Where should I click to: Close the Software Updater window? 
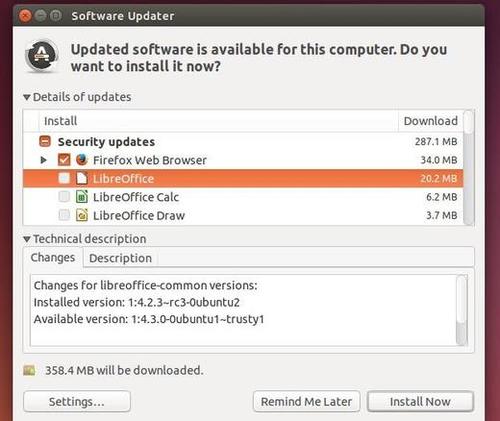[x=25, y=16]
